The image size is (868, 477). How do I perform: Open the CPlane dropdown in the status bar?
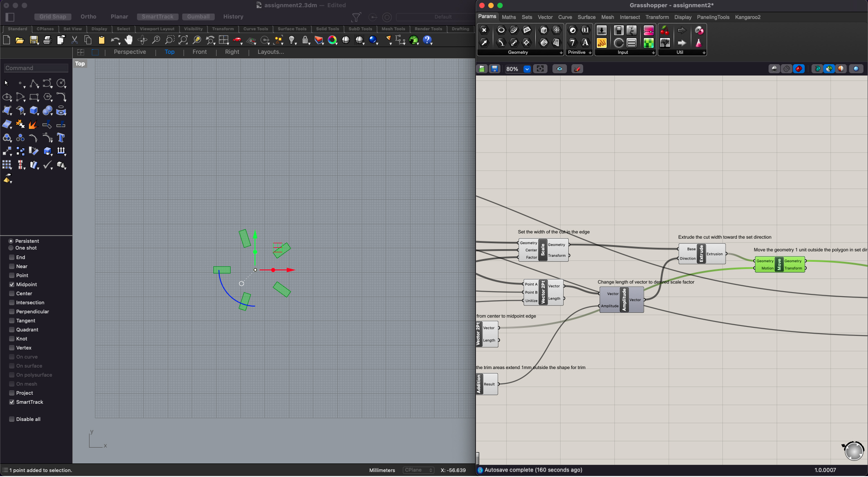click(x=418, y=470)
